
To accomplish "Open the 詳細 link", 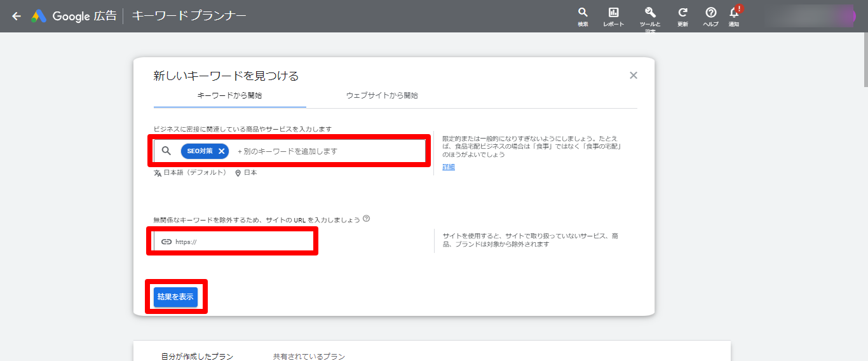I will click(x=449, y=167).
